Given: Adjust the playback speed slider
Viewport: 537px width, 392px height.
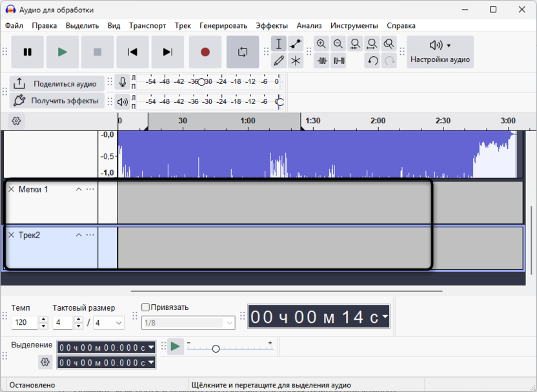Looking at the screenshot, I should tap(216, 347).
